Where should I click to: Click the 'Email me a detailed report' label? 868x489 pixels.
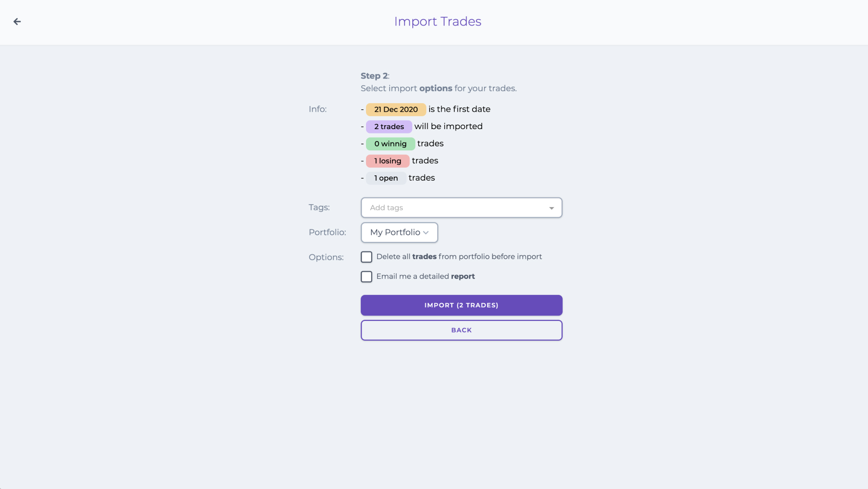click(426, 277)
